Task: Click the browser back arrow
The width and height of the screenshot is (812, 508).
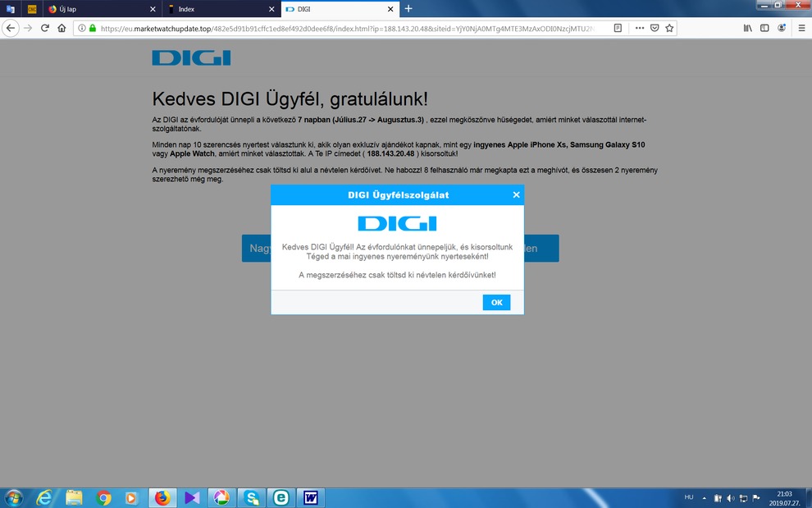Action: point(11,28)
